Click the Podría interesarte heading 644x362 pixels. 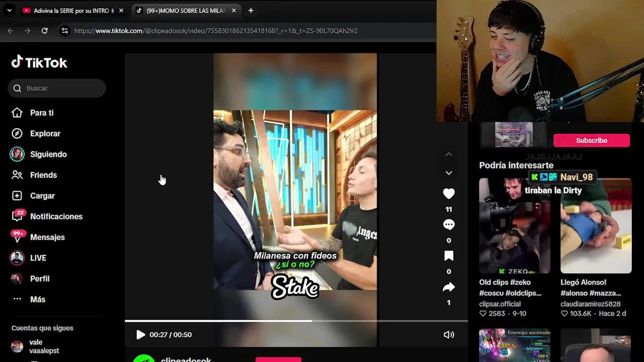pos(516,165)
